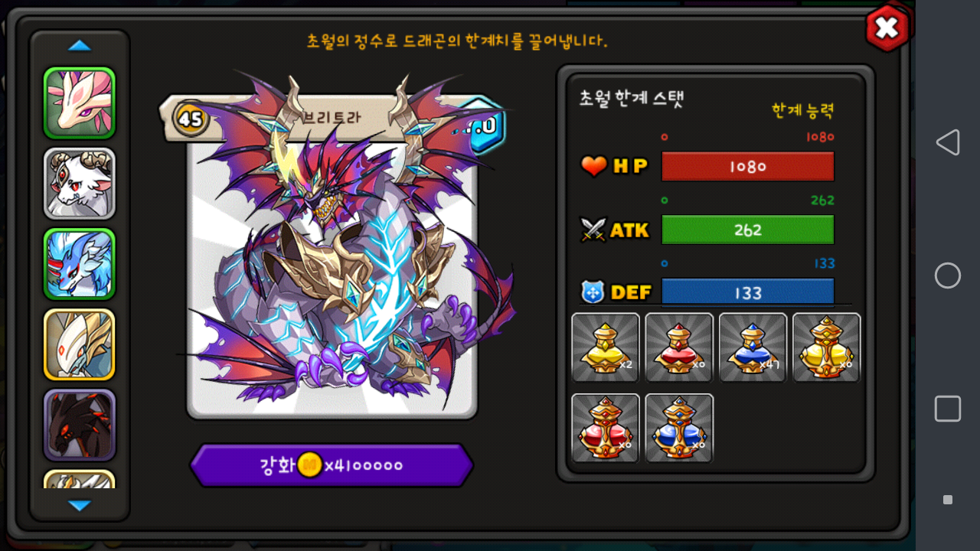Choose the pink-white dragon portrait

click(80, 103)
